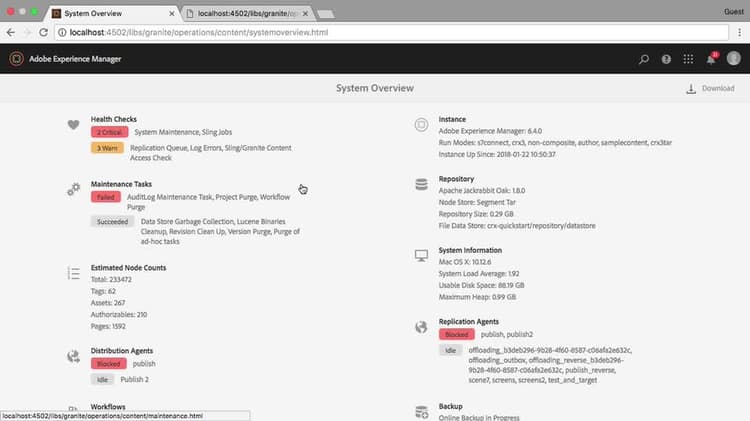
Task: Click 'System Maintenance, Sling Jobs' text
Action: tap(183, 132)
